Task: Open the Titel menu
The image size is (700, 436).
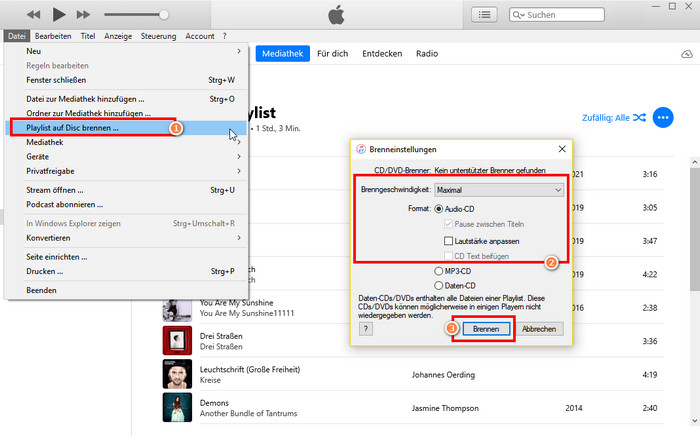Action: tap(88, 36)
